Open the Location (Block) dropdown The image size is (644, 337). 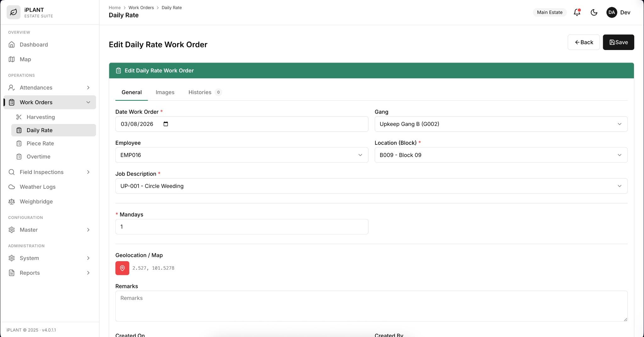(501, 155)
